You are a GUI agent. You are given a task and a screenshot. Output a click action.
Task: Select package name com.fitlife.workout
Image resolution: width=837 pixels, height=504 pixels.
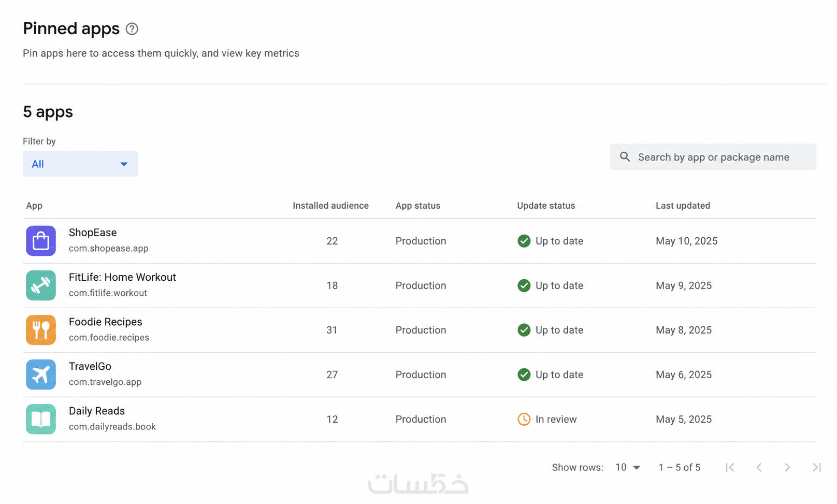coord(108,293)
